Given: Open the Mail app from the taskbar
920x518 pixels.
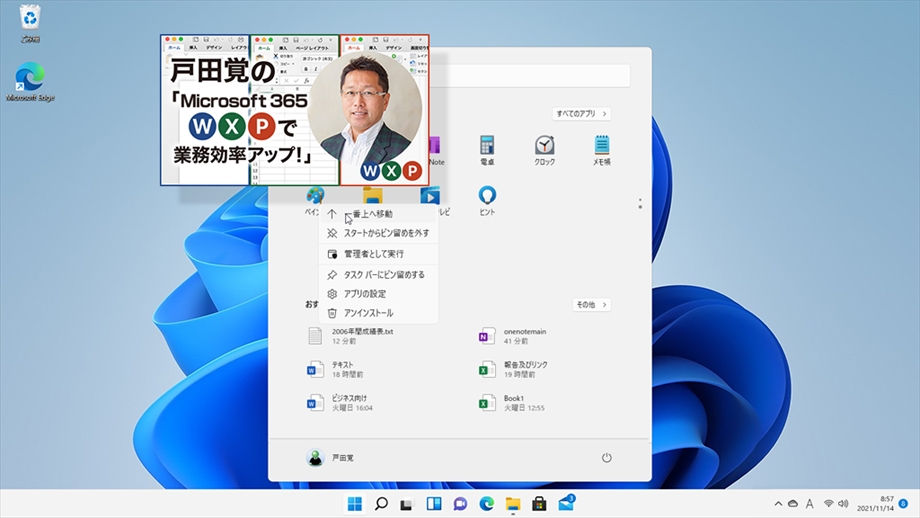Looking at the screenshot, I should pyautogui.click(x=566, y=503).
